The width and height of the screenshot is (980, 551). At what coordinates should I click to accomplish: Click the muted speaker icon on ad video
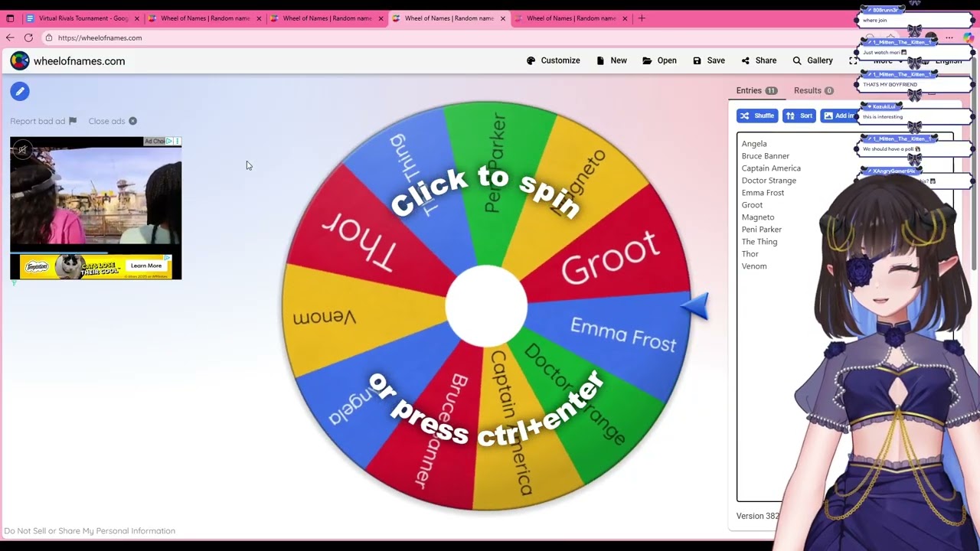tap(22, 149)
